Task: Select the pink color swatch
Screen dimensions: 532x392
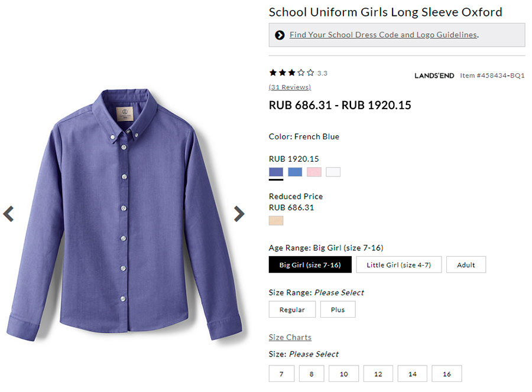Action: tap(314, 171)
